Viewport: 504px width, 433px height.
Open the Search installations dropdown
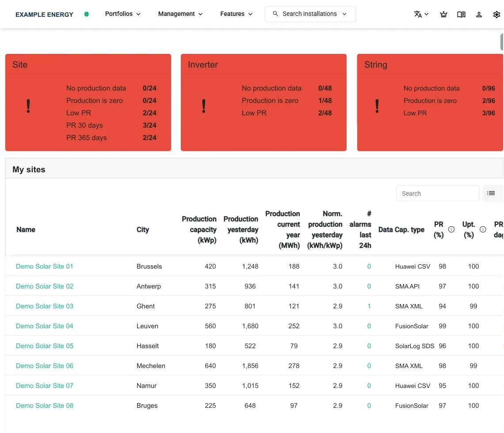[x=310, y=14]
